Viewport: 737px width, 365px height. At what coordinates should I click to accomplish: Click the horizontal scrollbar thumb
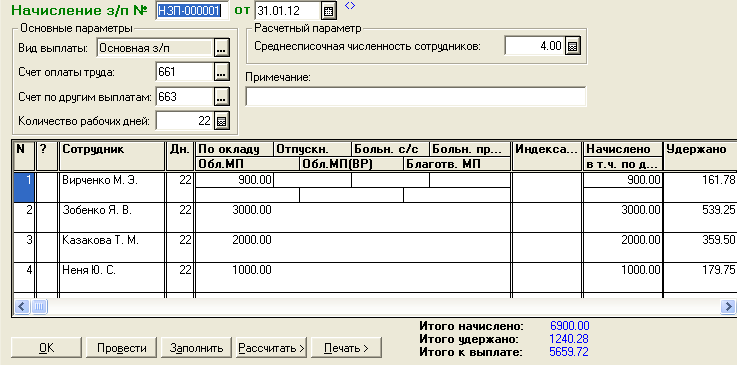[x=39, y=307]
